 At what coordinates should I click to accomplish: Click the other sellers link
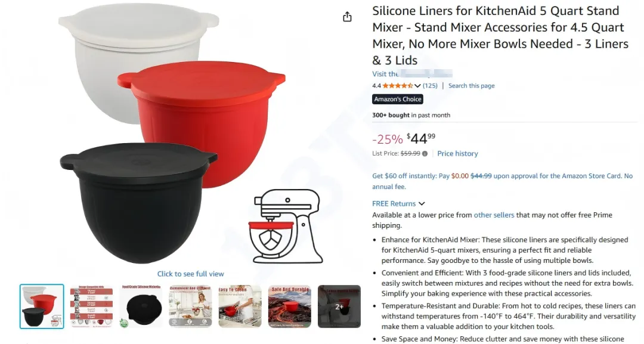pyautogui.click(x=494, y=215)
